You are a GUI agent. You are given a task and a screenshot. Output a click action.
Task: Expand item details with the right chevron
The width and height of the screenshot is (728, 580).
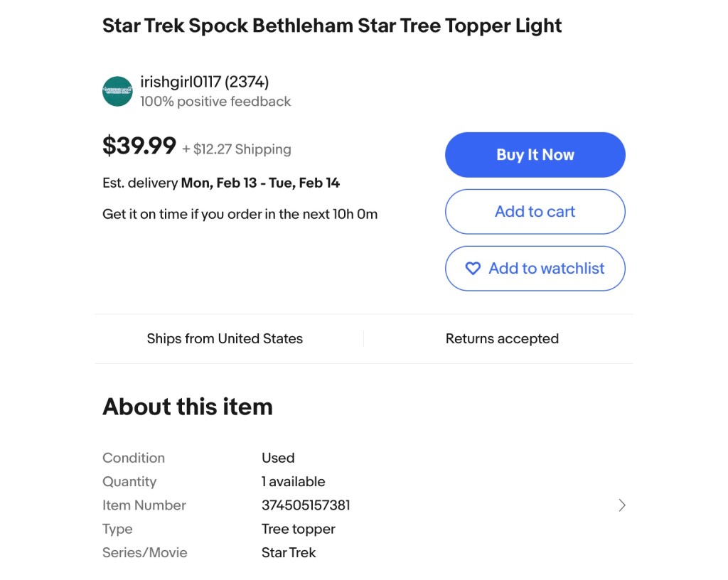[x=622, y=505]
